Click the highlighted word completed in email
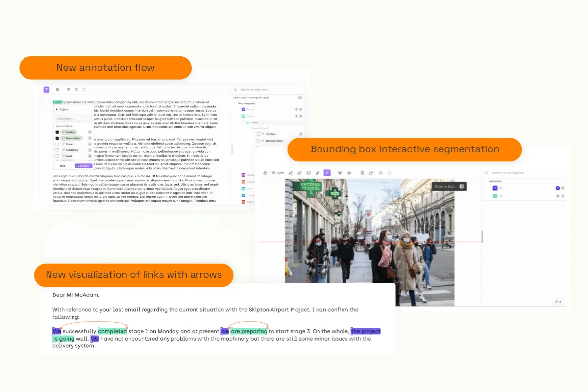Viewport: 588px width, 392px height. click(113, 331)
